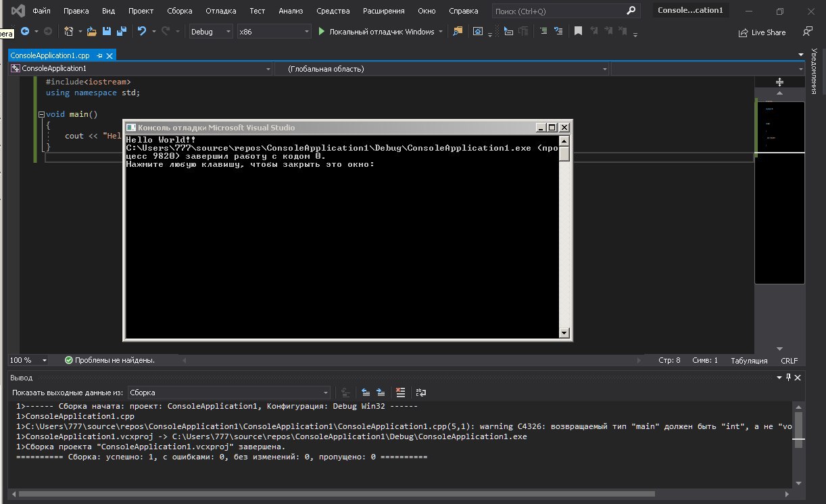Expand the Undo history dropdown arrow
The image size is (826, 504).
click(x=154, y=31)
